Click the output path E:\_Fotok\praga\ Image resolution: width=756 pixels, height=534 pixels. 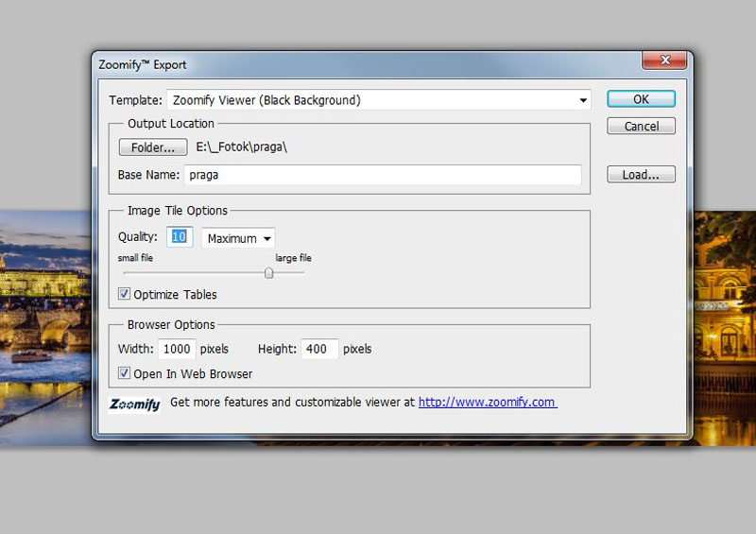241,147
